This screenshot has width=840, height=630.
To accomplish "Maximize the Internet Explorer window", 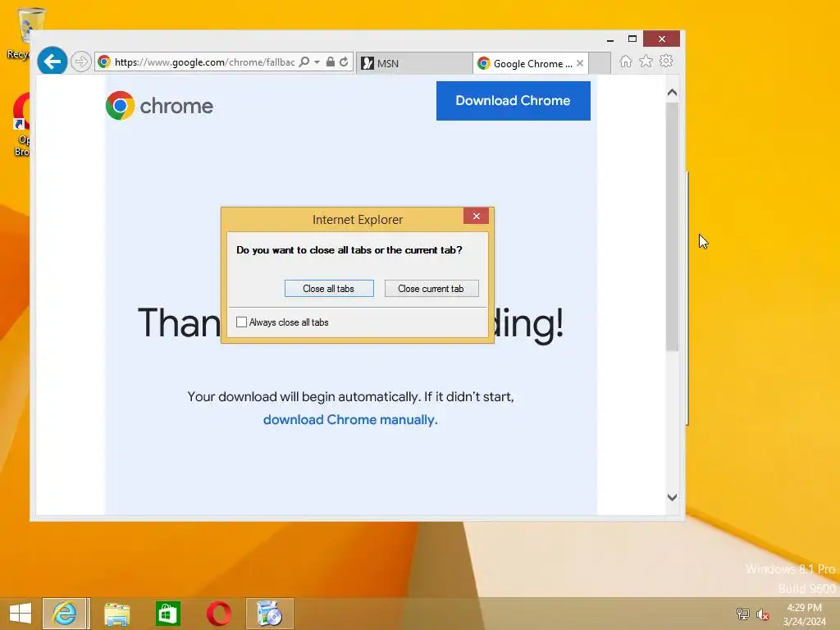I will [x=632, y=39].
